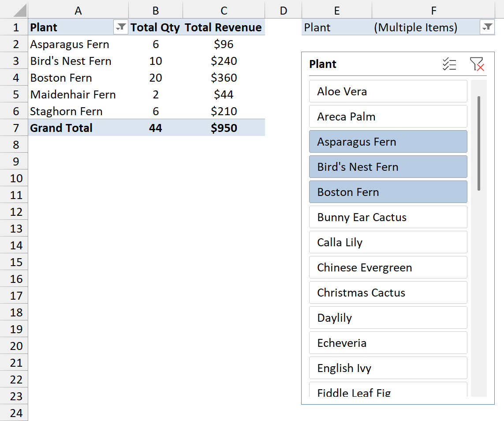The image size is (504, 421).
Task: Deselect Boston Fern in the slicer
Action: pos(388,192)
